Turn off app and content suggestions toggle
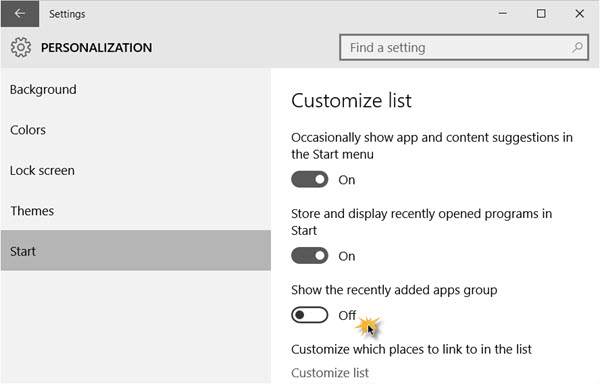600x384 pixels. click(310, 179)
